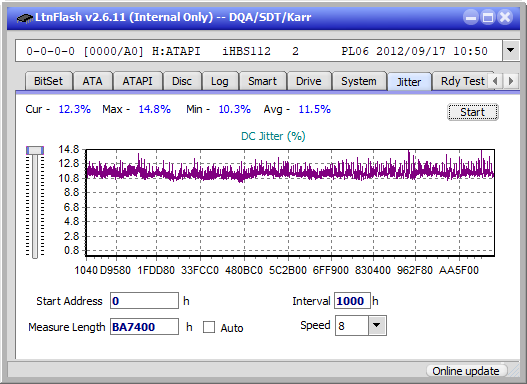Click the Max value 14.8%
Screen dimensions: 527x384
[x=155, y=109]
